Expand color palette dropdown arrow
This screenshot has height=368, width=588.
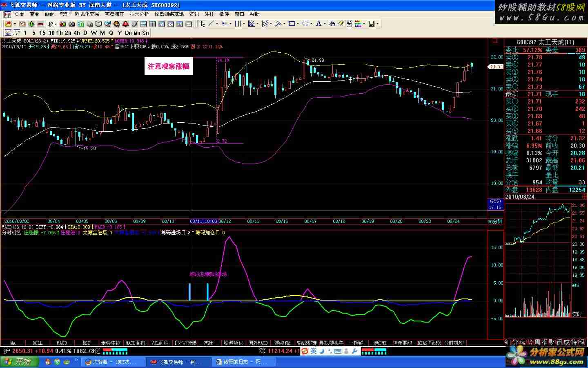coord(364,24)
